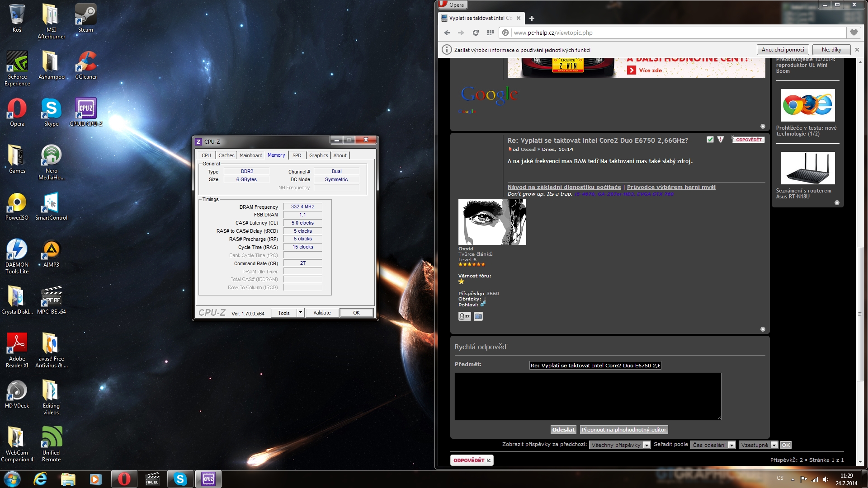Click the heart bookmark icon in address bar
The width and height of the screenshot is (868, 488).
click(854, 33)
